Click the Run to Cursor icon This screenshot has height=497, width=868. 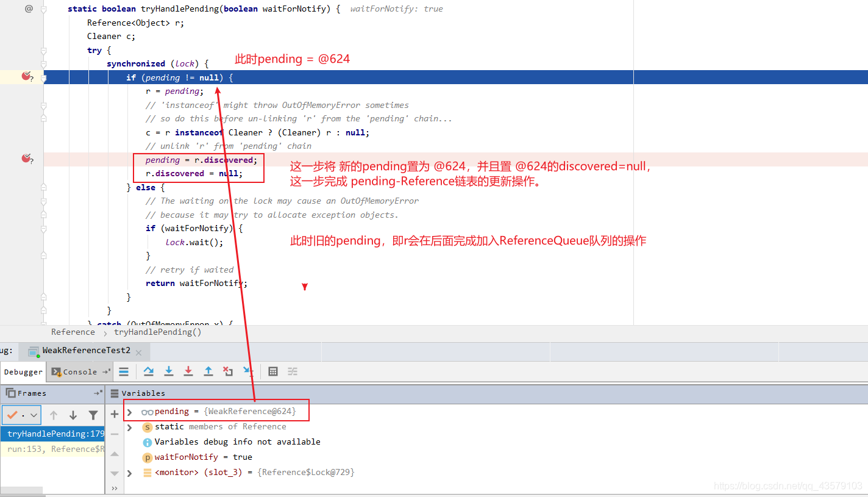(248, 371)
